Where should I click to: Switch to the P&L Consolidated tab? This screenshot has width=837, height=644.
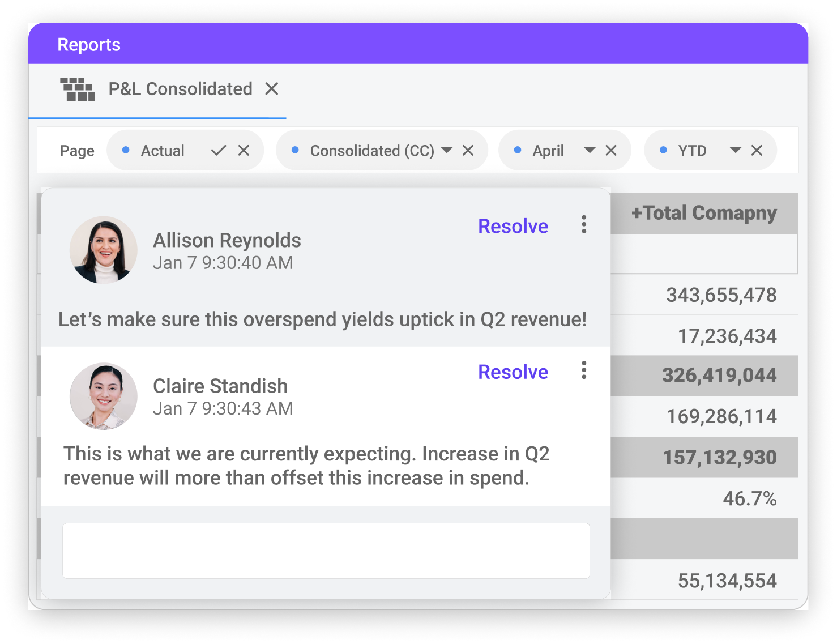click(180, 89)
